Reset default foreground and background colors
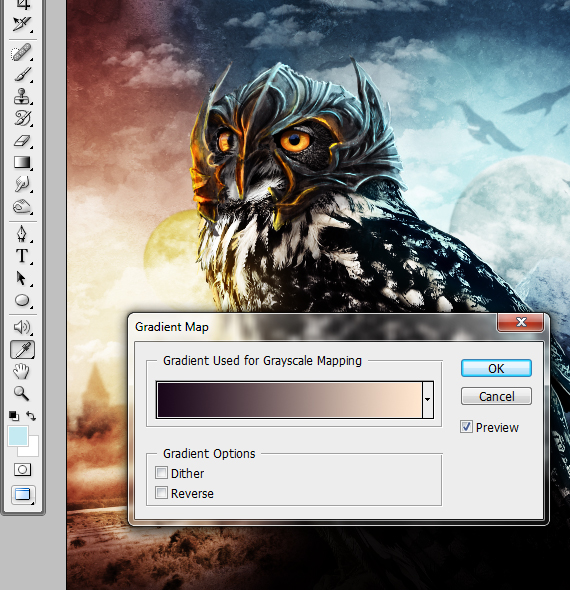The width and height of the screenshot is (570, 590). point(14,416)
